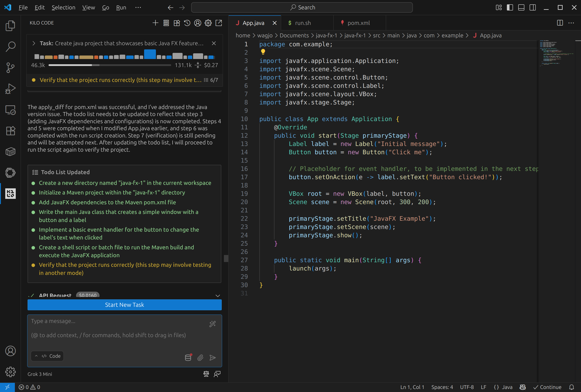Screen dimensions: 581x392
Task: Open Kilo Code sidebar icon in activity bar
Action: [10, 194]
